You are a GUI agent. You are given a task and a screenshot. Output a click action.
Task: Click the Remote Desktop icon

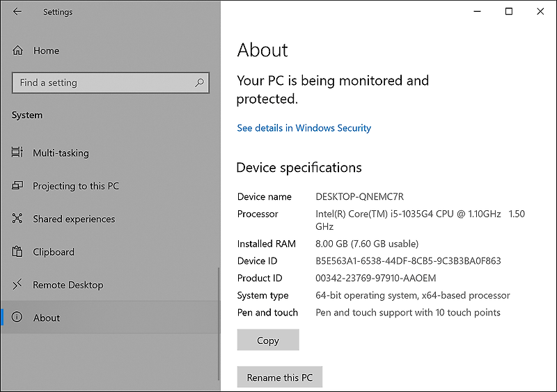pos(17,285)
